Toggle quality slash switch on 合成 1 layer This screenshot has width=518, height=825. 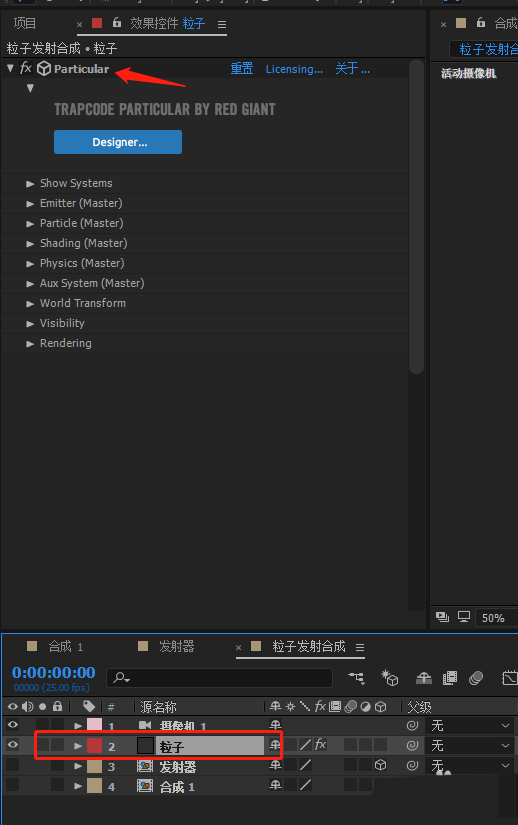pyautogui.click(x=306, y=786)
